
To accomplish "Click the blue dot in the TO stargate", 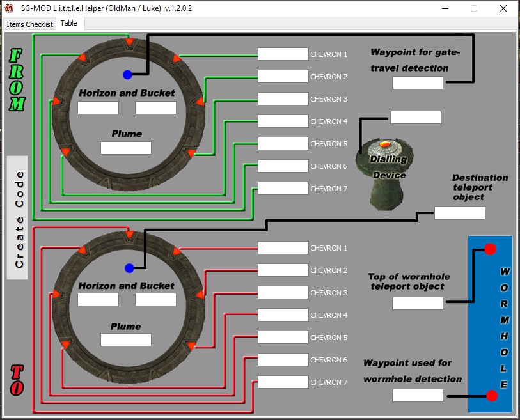I will 129,268.
